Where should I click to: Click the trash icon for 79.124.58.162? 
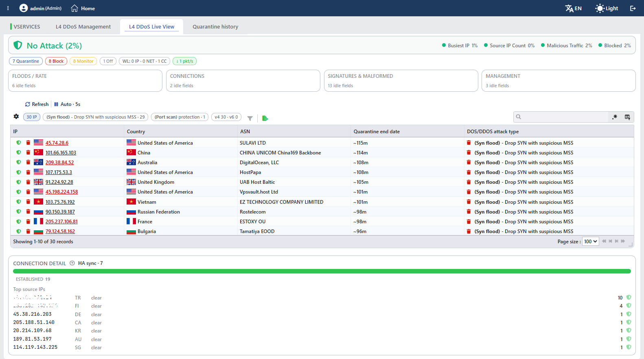click(x=28, y=231)
